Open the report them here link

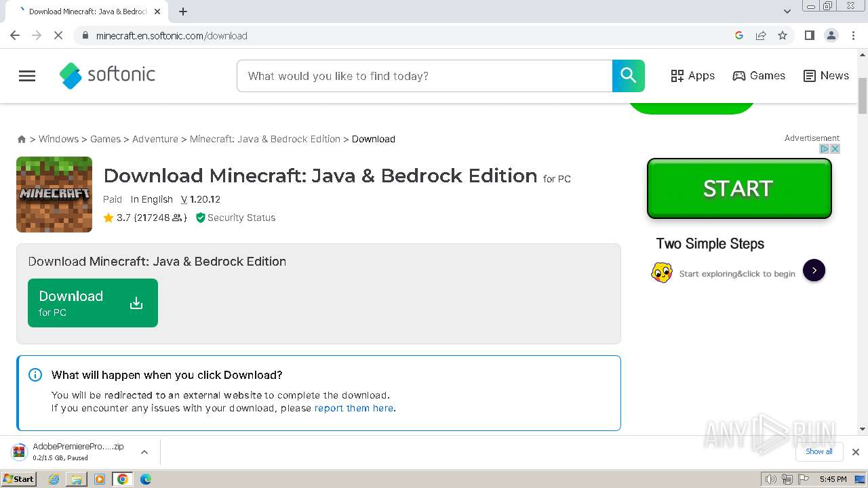click(x=353, y=408)
